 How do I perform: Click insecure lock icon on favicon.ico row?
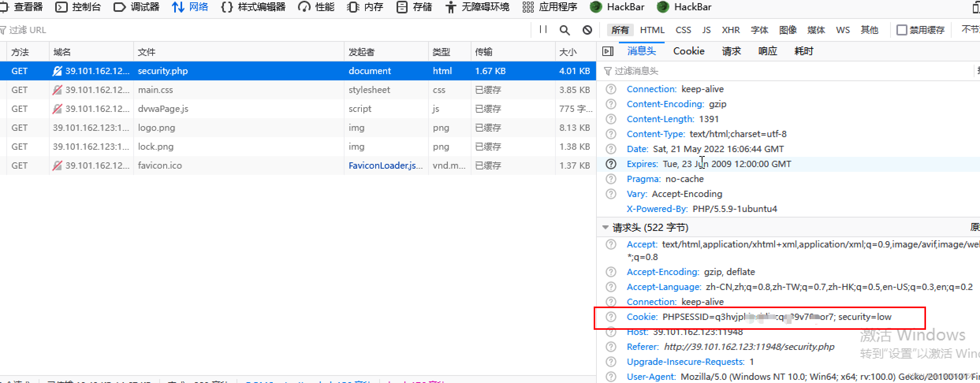tap(57, 165)
